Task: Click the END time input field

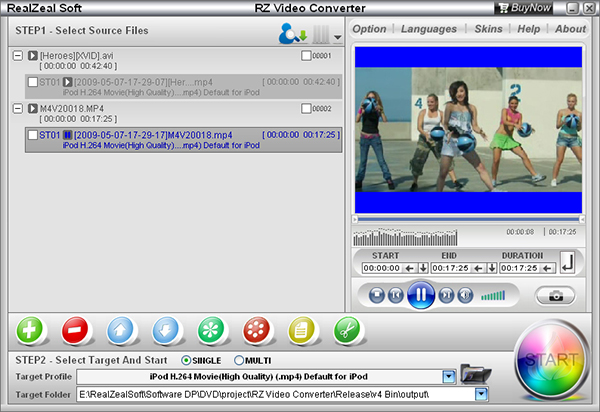Action: click(451, 268)
